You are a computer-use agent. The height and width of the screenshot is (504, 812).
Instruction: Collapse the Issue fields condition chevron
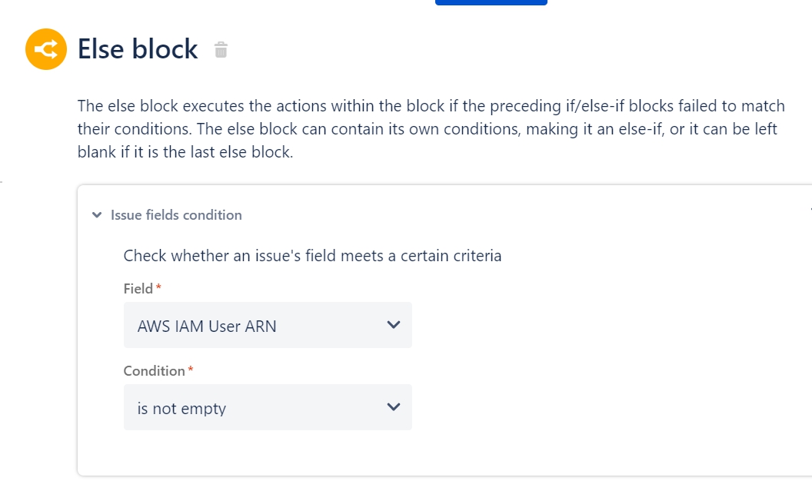(97, 215)
